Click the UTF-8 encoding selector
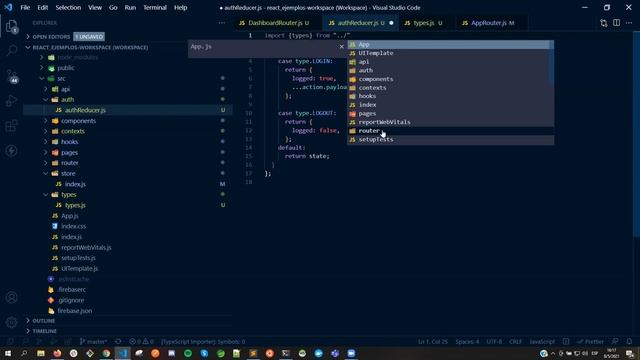640x360 pixels. click(x=494, y=341)
